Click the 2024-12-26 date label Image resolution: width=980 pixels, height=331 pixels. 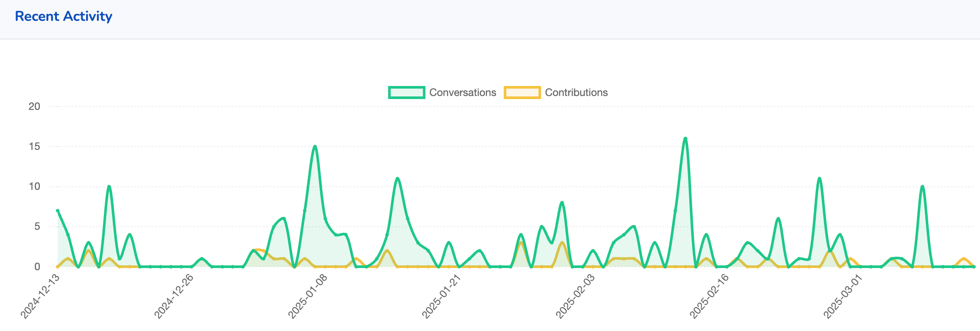[174, 296]
